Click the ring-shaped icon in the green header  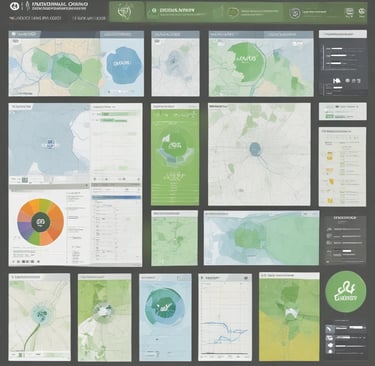tap(294, 14)
